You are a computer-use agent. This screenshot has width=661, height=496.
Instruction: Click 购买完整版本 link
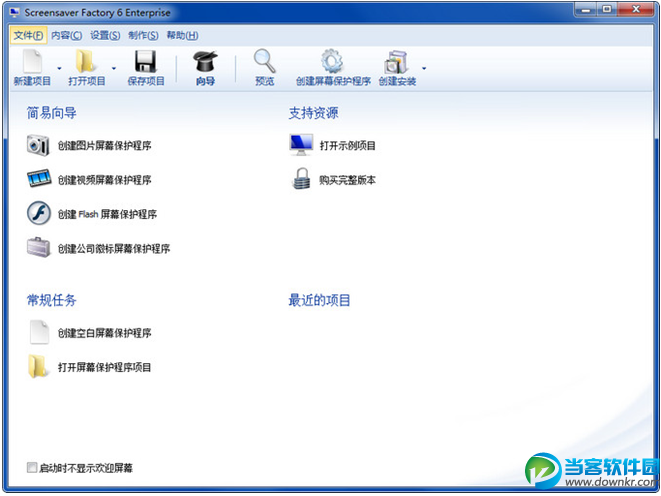pyautogui.click(x=347, y=180)
